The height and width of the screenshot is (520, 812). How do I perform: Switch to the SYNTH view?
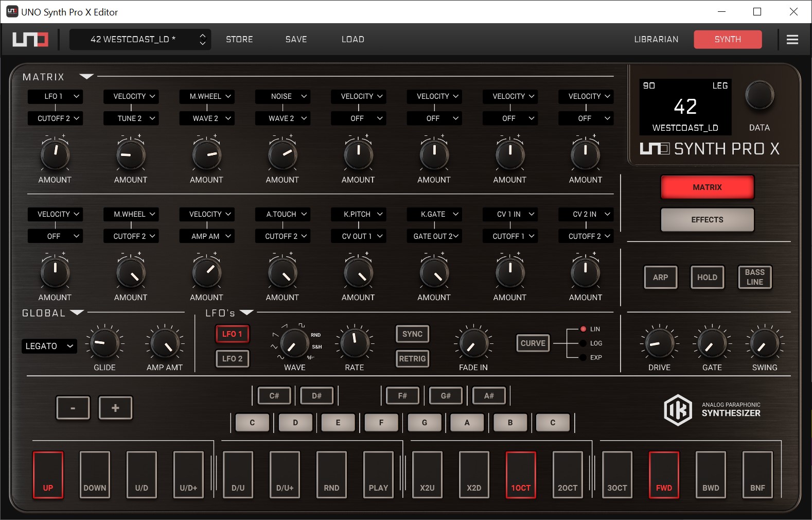click(x=728, y=39)
